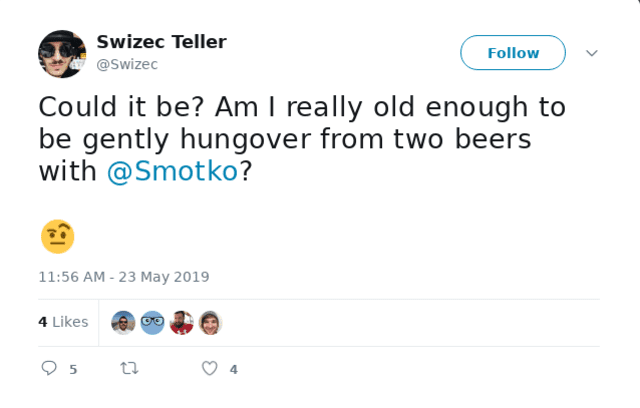Click first liker avatar with sunglasses
This screenshot has height=408, width=640.
[123, 322]
